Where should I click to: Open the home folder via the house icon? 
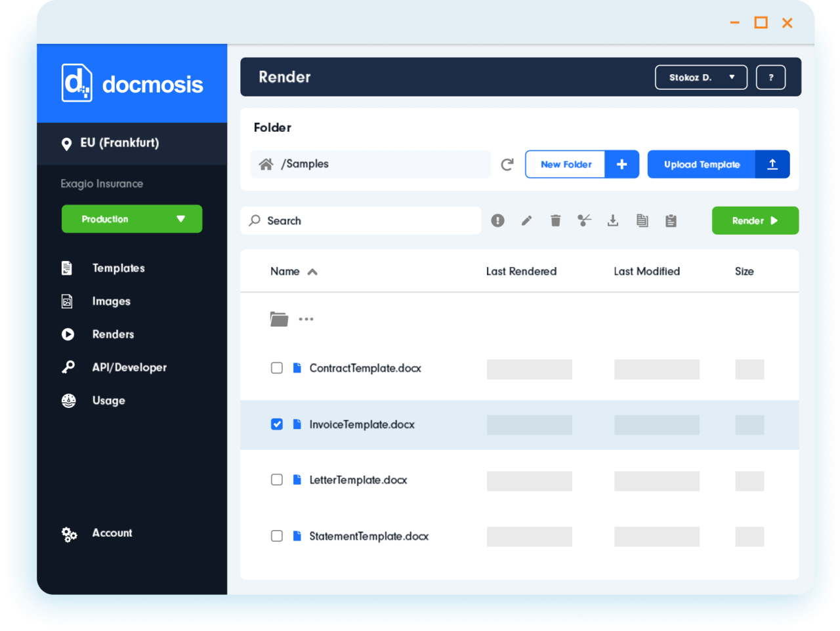266,164
